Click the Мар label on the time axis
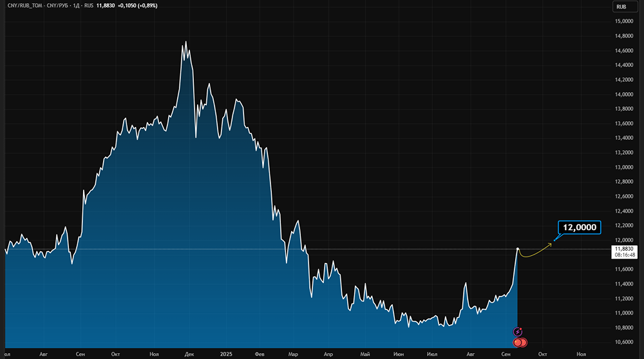 (x=293, y=354)
